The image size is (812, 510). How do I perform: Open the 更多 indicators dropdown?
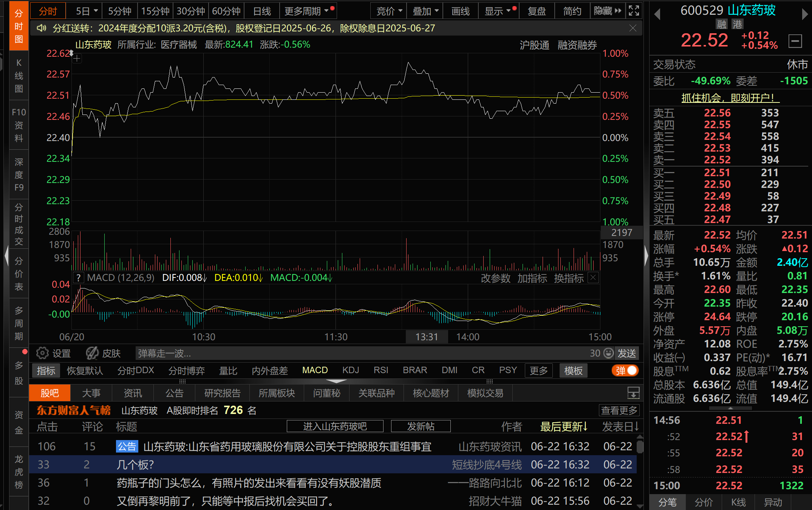[x=538, y=370]
